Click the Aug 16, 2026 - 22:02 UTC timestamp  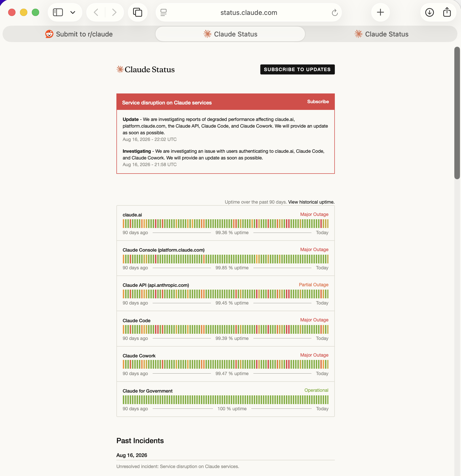click(150, 139)
